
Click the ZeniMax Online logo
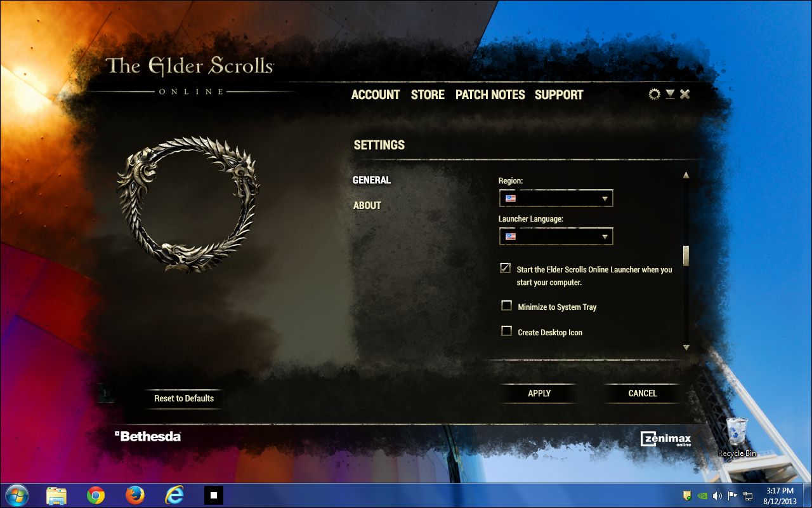(665, 439)
